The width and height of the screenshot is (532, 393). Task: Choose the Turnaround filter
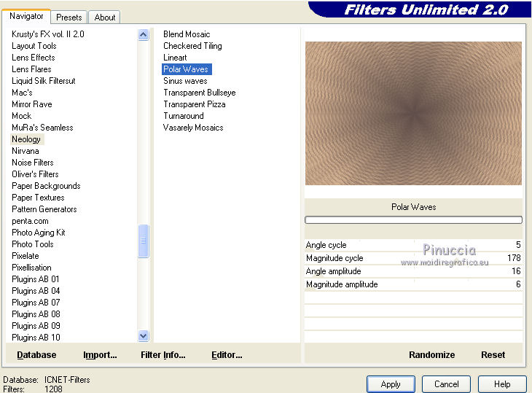184,116
